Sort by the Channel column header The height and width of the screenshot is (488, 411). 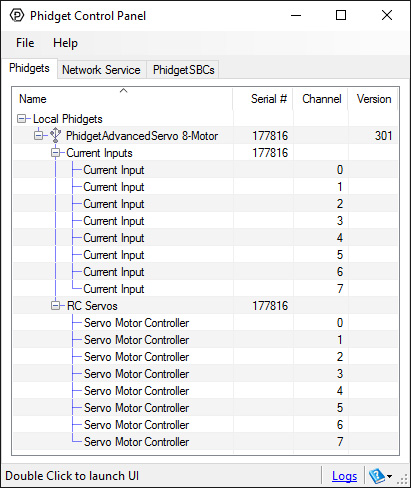pyautogui.click(x=321, y=99)
